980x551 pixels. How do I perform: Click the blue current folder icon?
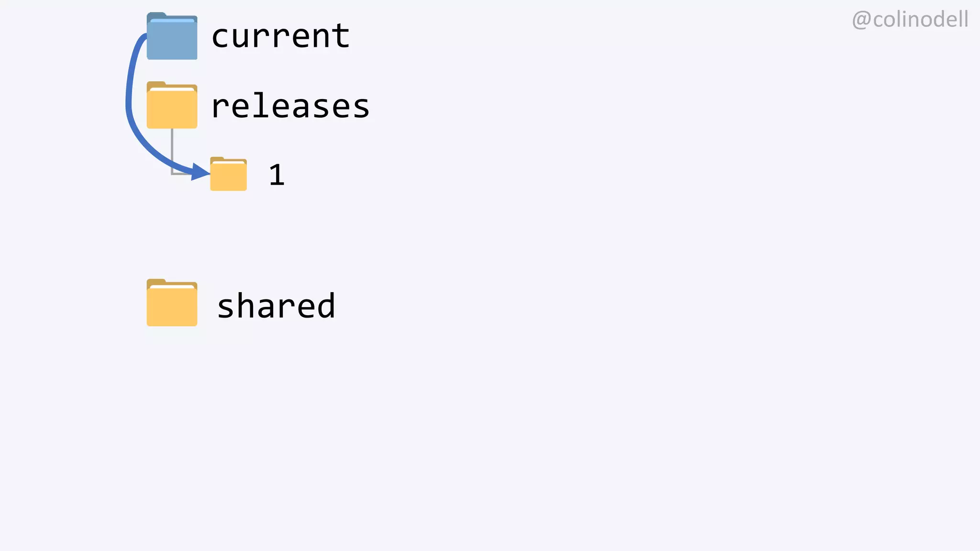[x=172, y=39]
